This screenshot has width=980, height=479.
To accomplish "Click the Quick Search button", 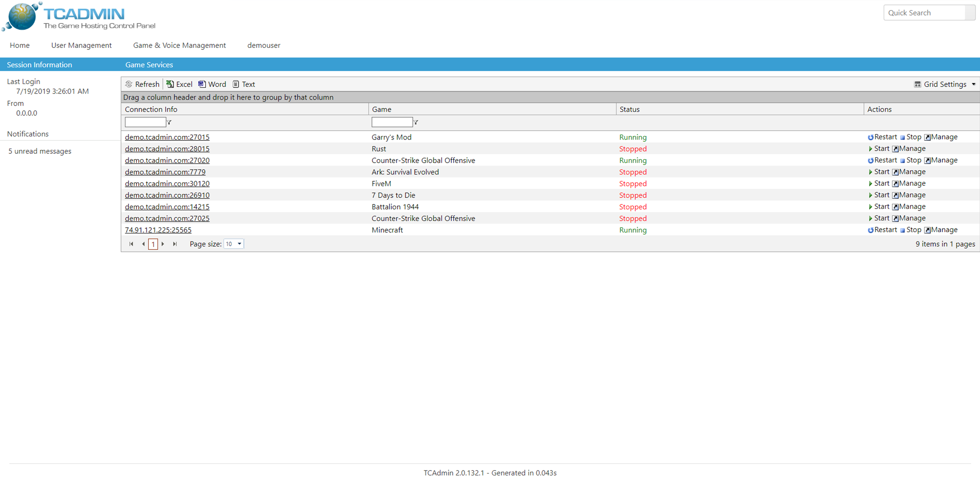I will point(970,13).
